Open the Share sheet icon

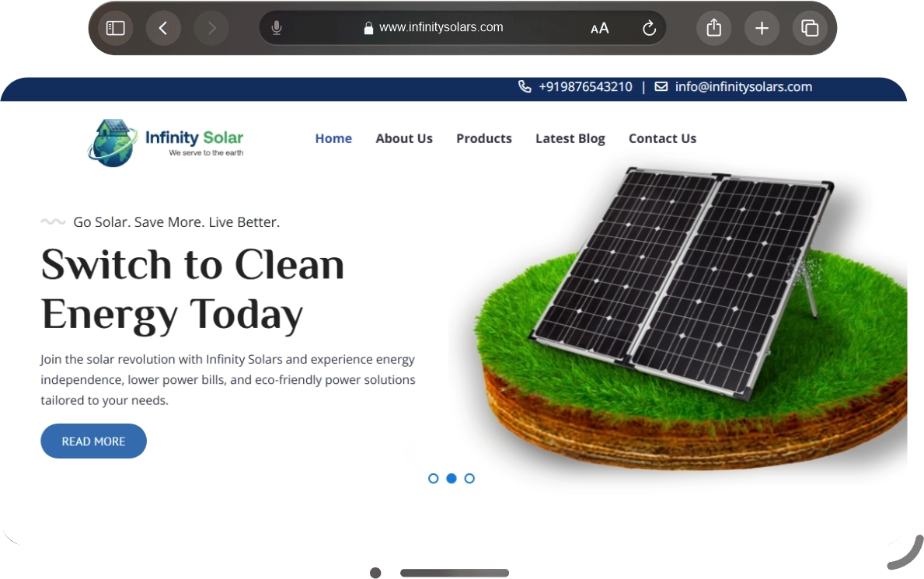714,29
